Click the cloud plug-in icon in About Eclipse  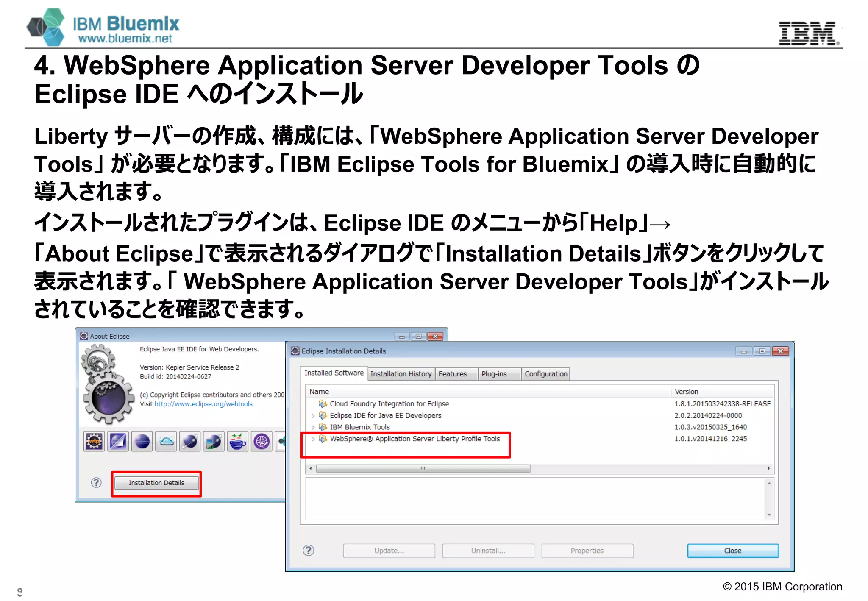point(166,442)
